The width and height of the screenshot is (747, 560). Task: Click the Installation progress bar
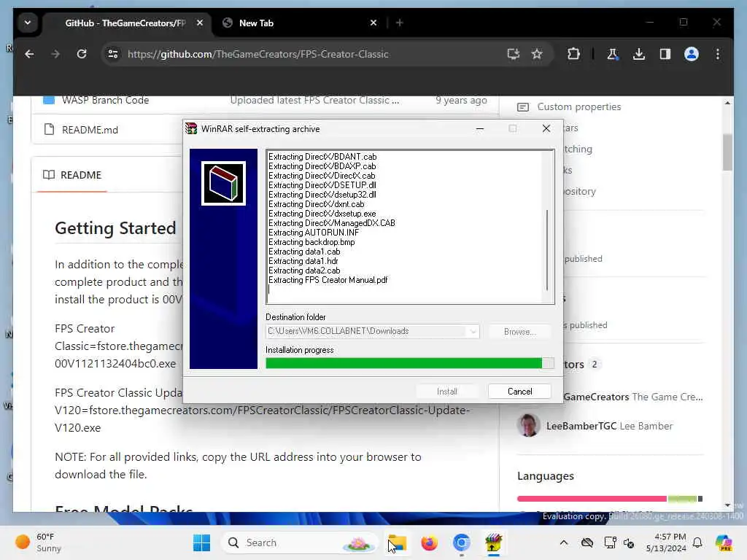[x=410, y=363]
